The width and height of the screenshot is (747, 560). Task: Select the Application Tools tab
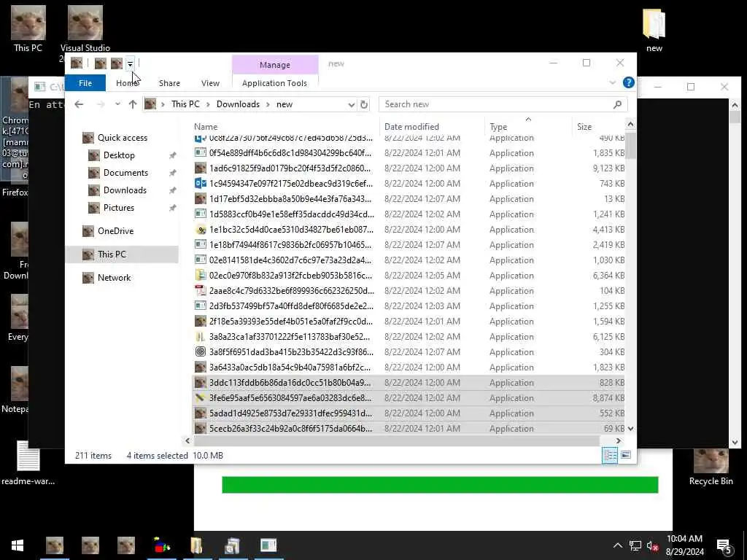click(x=274, y=83)
